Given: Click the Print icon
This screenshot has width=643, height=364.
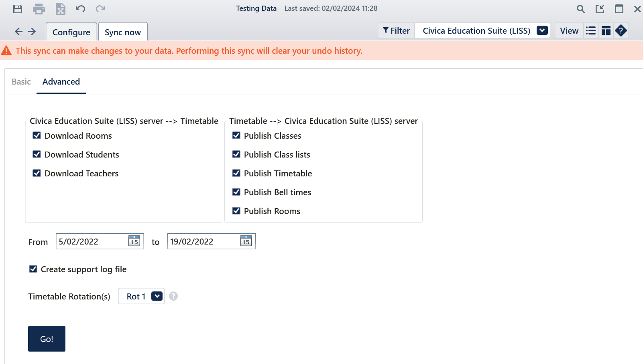Looking at the screenshot, I should pyautogui.click(x=39, y=9).
